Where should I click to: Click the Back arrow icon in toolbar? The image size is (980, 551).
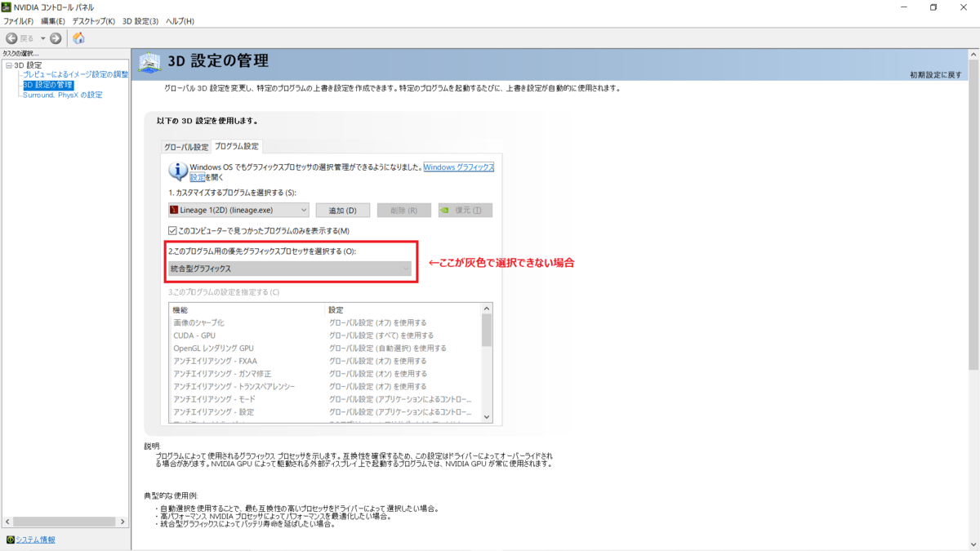[x=11, y=38]
